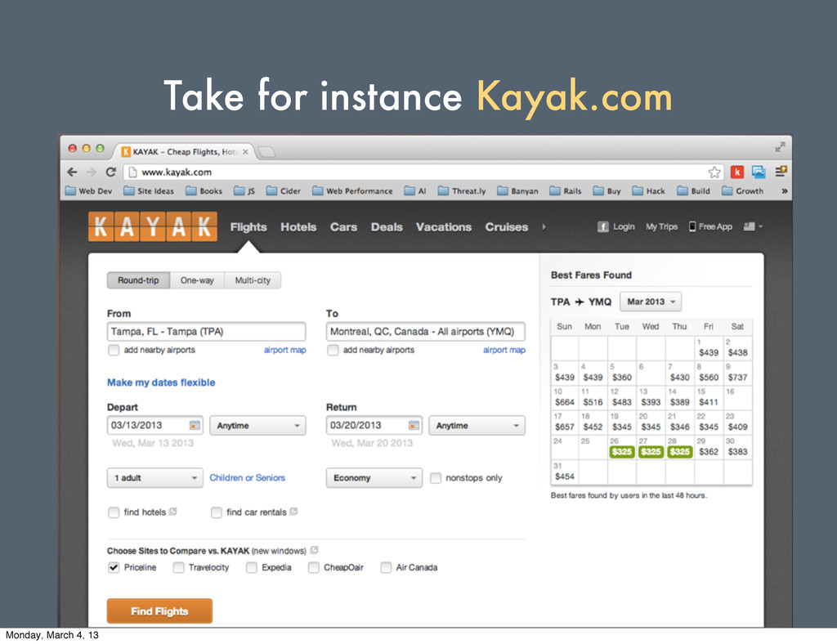The height and width of the screenshot is (644, 837).
Task: Enable find hotels checkbox
Action: tap(113, 512)
